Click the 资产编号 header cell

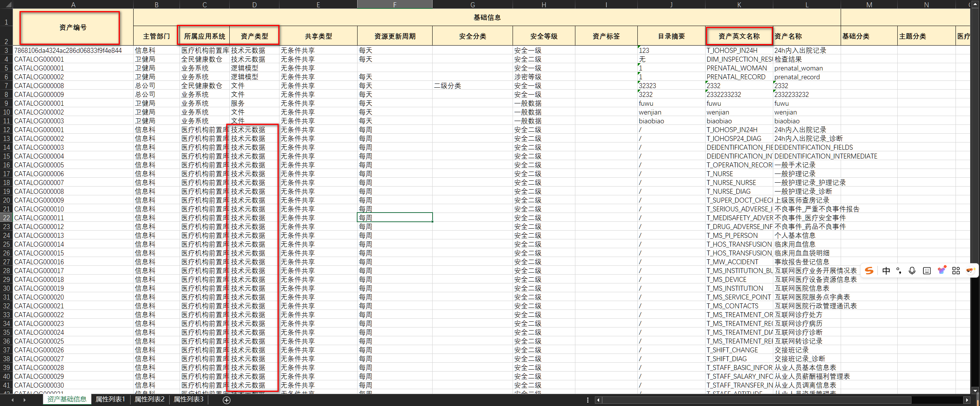click(73, 28)
